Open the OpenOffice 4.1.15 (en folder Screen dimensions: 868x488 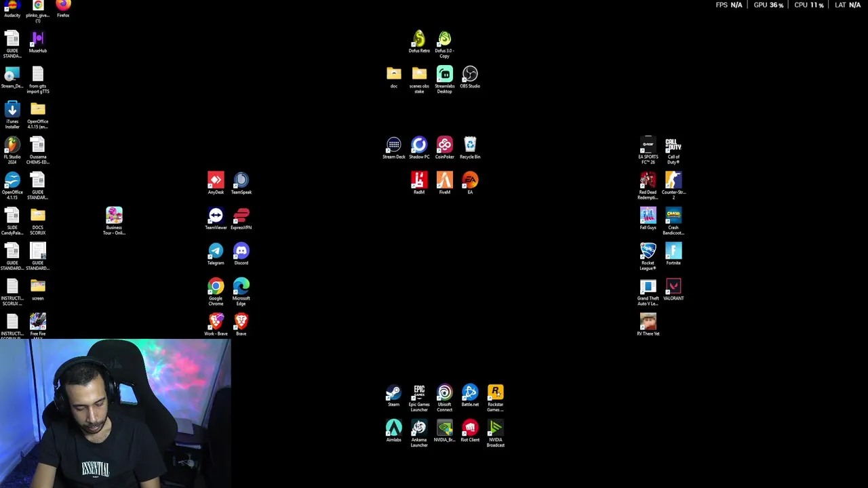point(38,115)
